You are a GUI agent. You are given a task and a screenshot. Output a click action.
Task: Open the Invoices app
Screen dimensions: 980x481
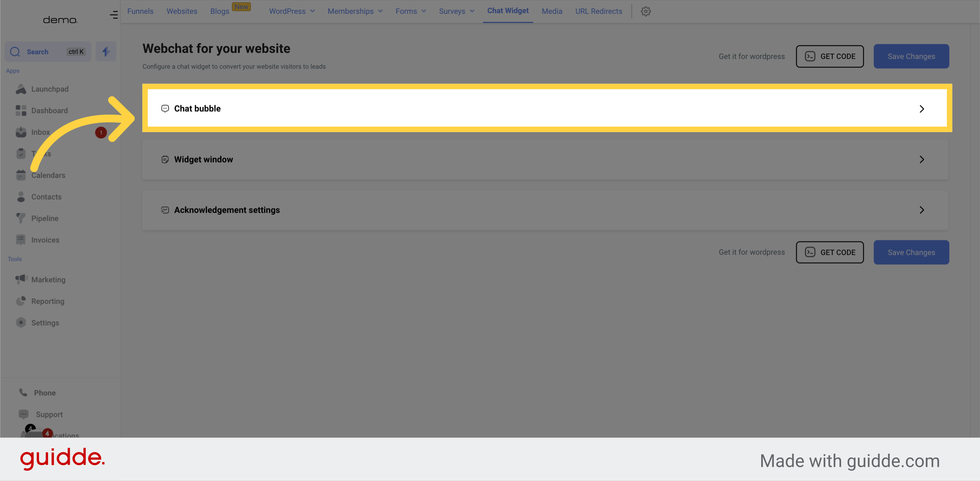coord(45,240)
